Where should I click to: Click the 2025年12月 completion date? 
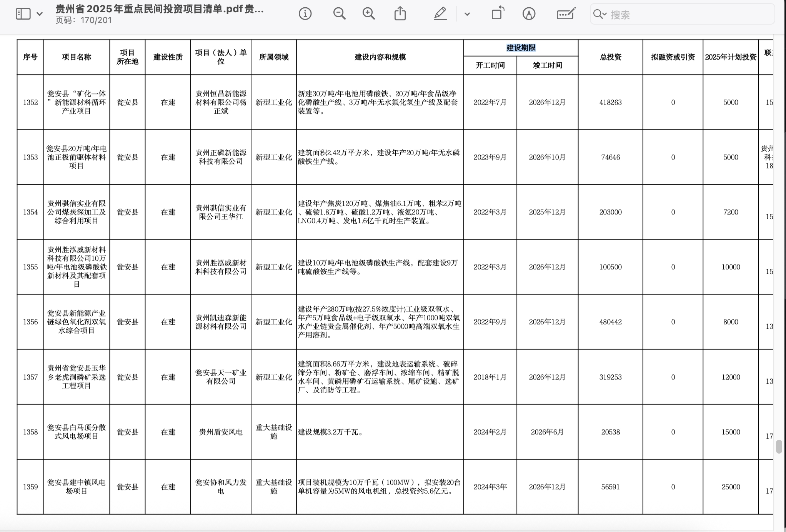click(547, 212)
